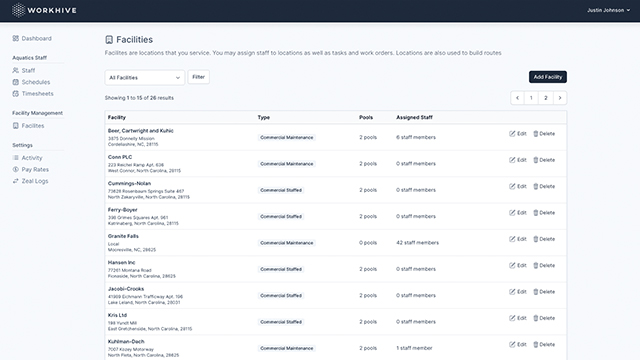
Task: Edit the Kuhlman-Dach facility
Action: (518, 344)
